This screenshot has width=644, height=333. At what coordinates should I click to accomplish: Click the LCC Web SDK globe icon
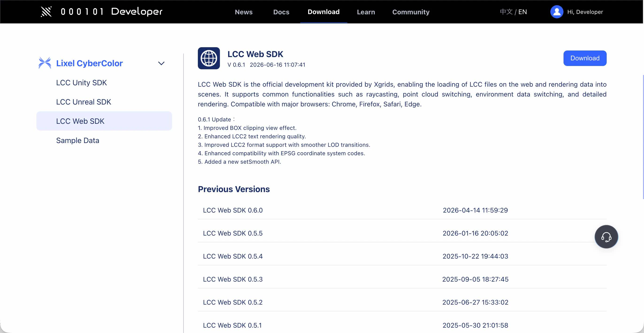coord(208,58)
